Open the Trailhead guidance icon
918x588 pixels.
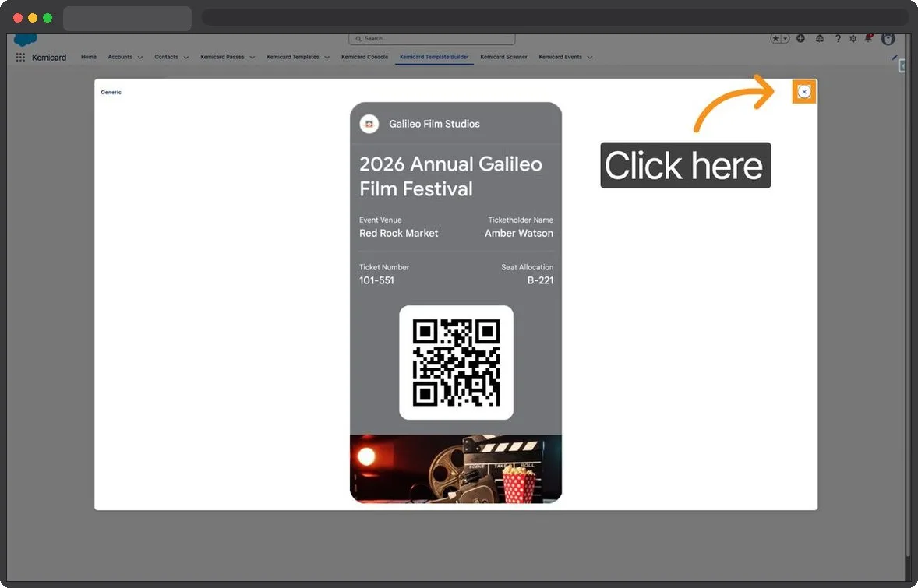(820, 39)
